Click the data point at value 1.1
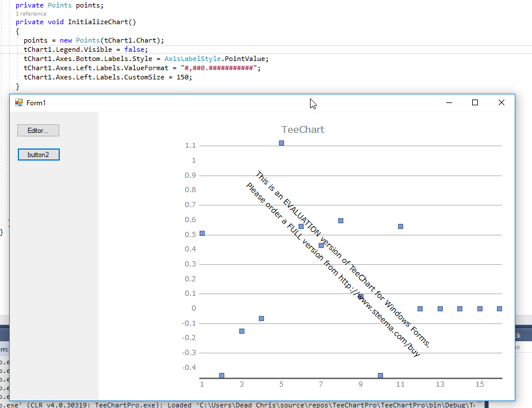This screenshot has width=532, height=408. pos(282,143)
